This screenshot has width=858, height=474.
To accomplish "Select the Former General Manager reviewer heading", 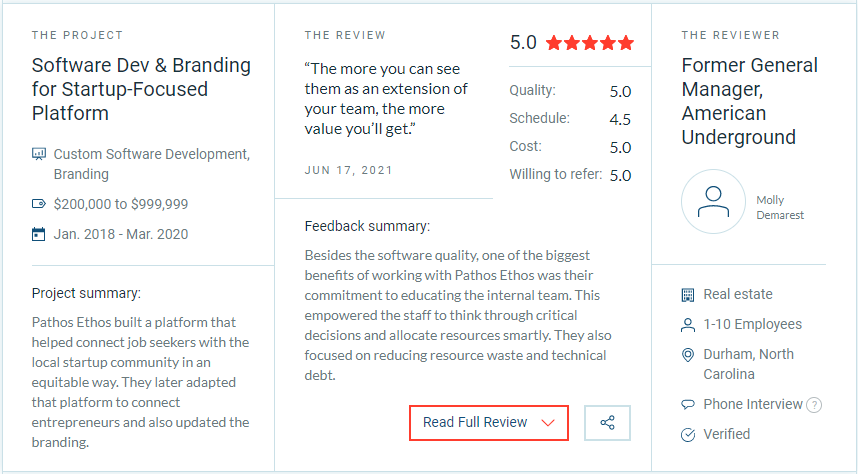I will coord(749,101).
